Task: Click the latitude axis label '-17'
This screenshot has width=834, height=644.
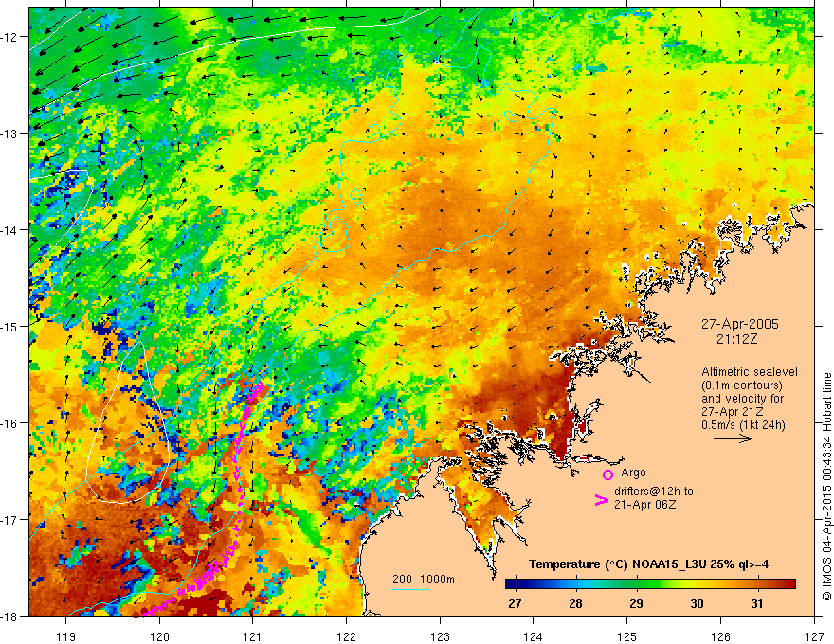Action: coord(9,519)
